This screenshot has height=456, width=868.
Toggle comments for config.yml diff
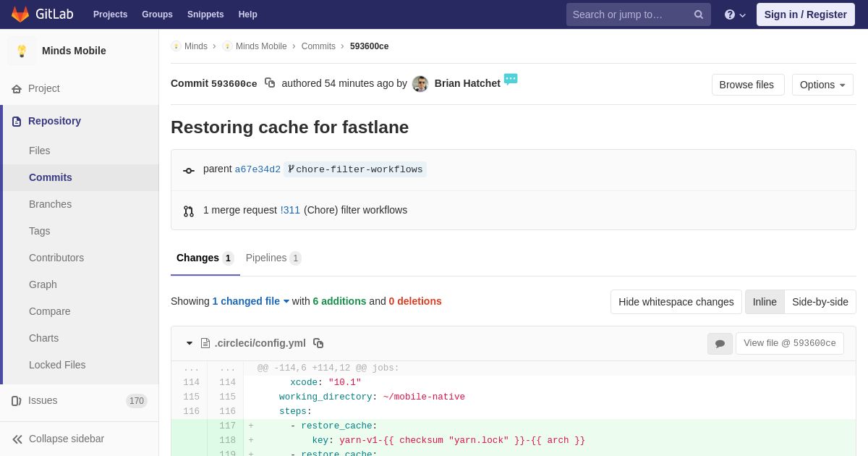pyautogui.click(x=720, y=344)
